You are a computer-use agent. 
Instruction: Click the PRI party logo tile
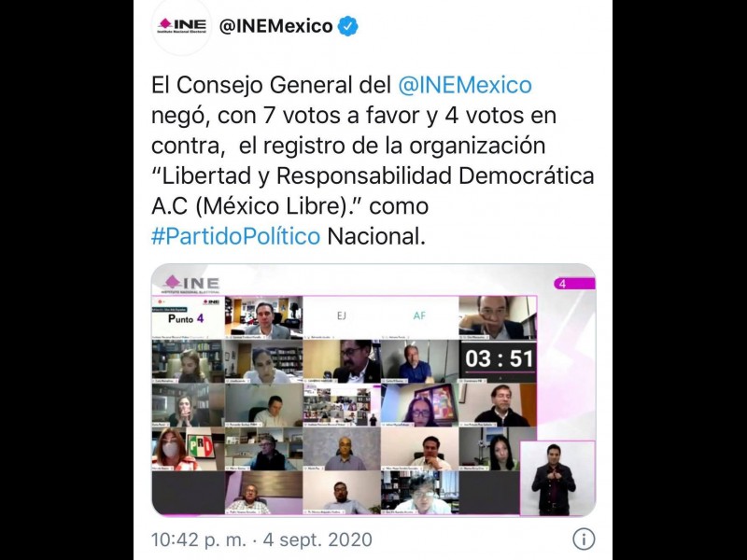point(200,447)
